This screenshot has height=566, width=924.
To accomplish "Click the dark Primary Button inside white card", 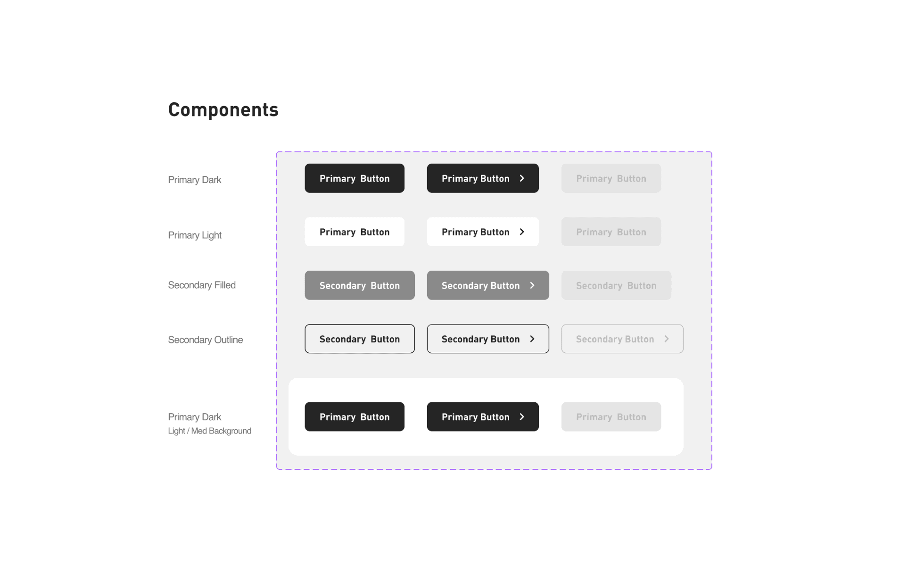I will (355, 416).
